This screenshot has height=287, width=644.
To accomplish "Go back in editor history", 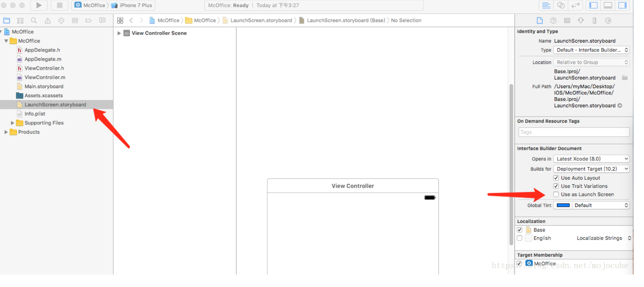I will point(131,20).
